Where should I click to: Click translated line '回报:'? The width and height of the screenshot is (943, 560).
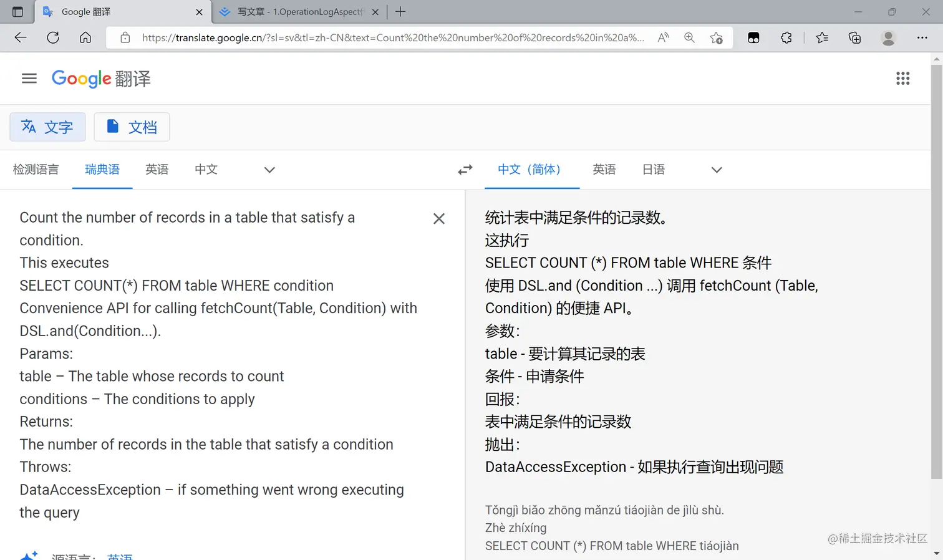[x=502, y=399]
